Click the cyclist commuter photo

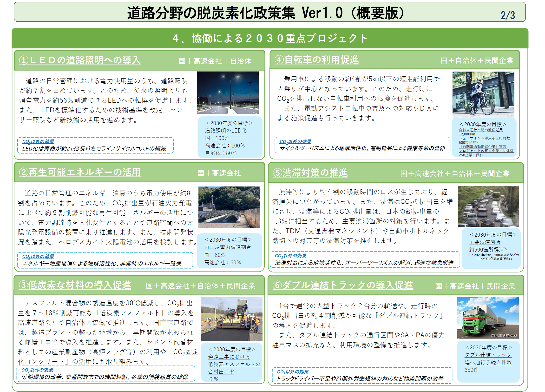[483, 94]
